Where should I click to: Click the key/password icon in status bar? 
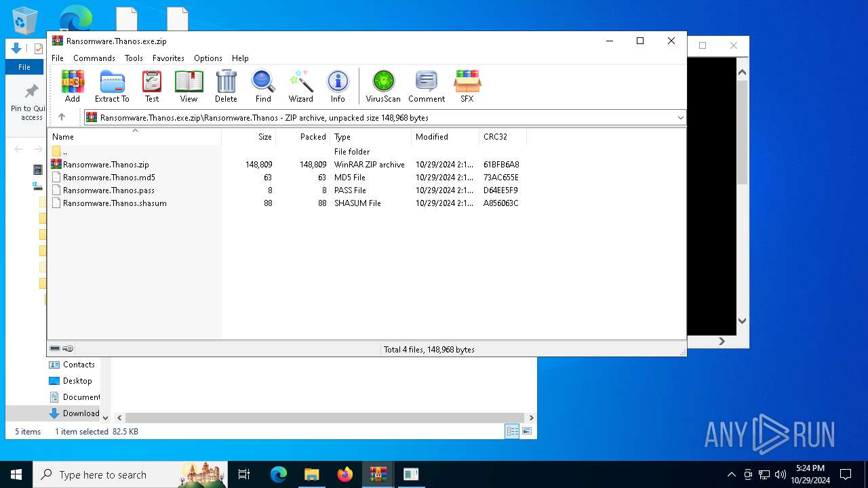pos(68,348)
